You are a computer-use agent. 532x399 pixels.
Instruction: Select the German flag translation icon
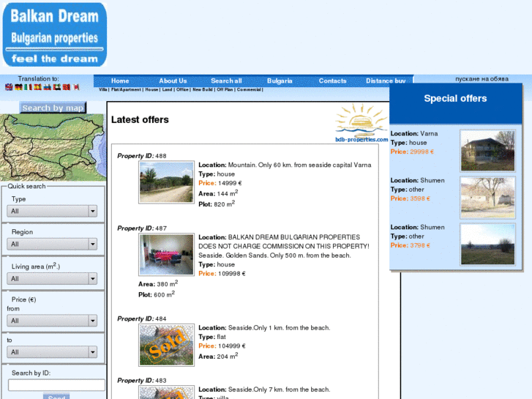pos(19,87)
